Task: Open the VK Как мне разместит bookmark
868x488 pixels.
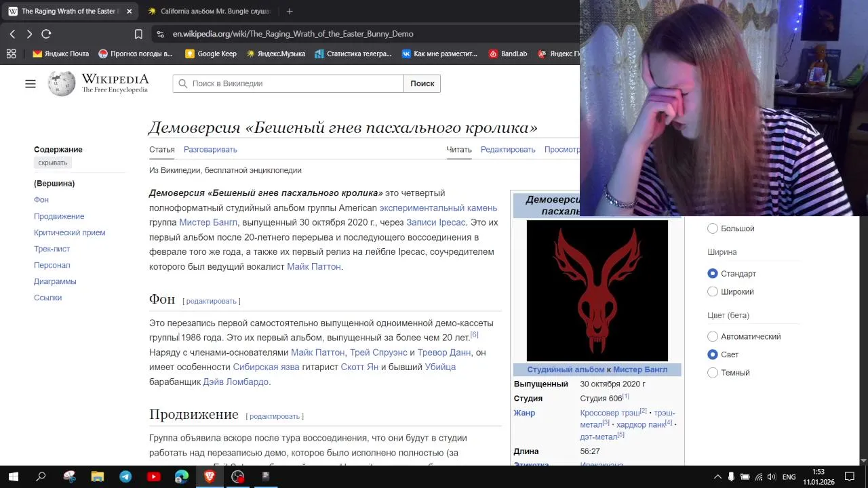Action: click(439, 54)
